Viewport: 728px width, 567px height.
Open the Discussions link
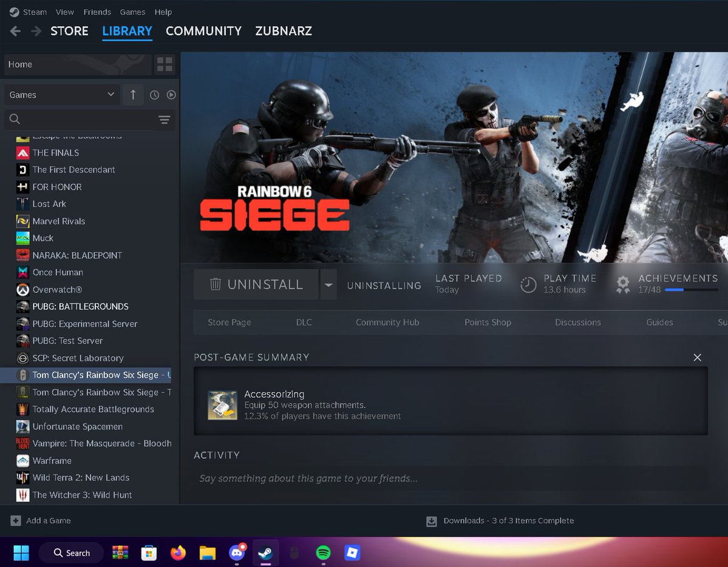[577, 322]
